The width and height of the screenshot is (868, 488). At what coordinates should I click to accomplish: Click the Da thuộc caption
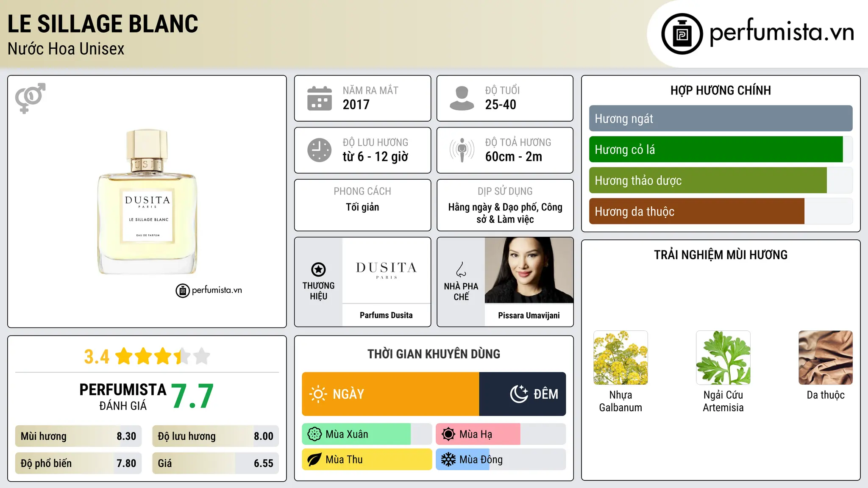pyautogui.click(x=826, y=395)
